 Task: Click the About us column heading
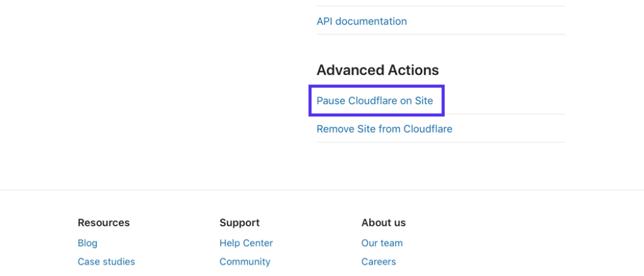click(x=384, y=223)
